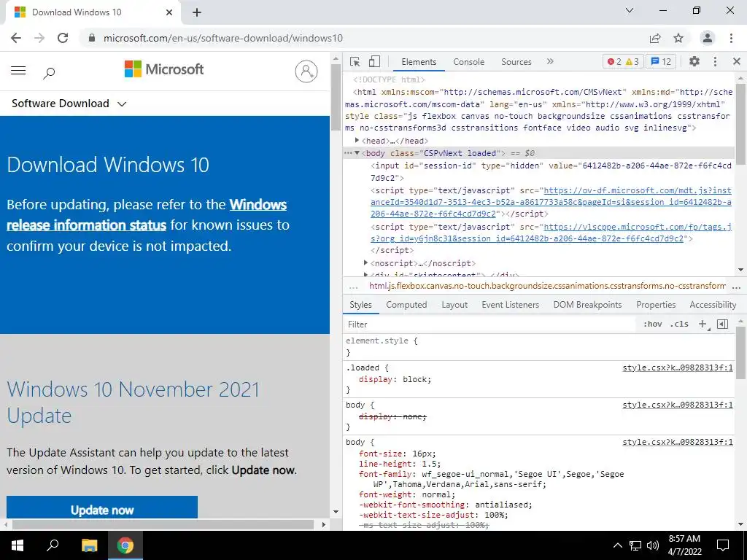Click the page's vertical scrollbar thumb
Screen dimensions: 747x560
point(336,97)
